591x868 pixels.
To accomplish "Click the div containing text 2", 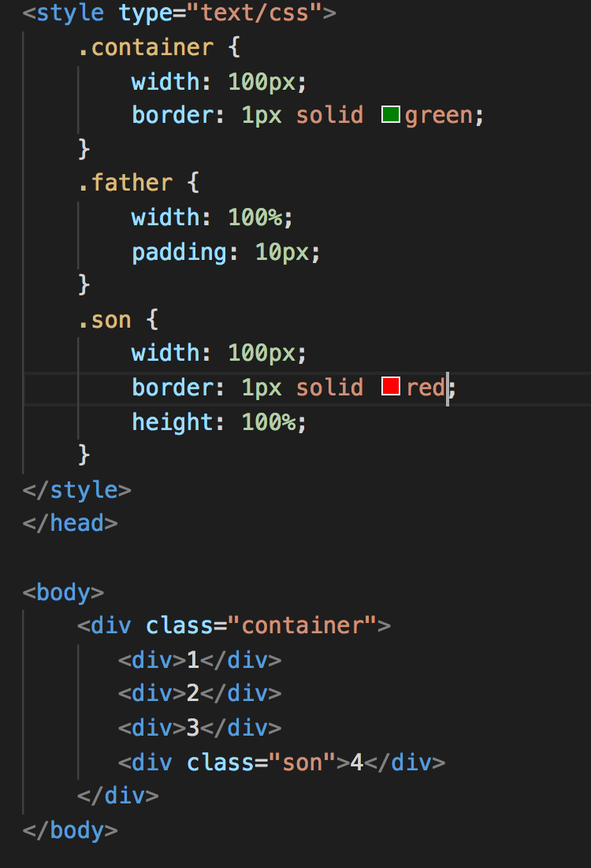I will (199, 693).
